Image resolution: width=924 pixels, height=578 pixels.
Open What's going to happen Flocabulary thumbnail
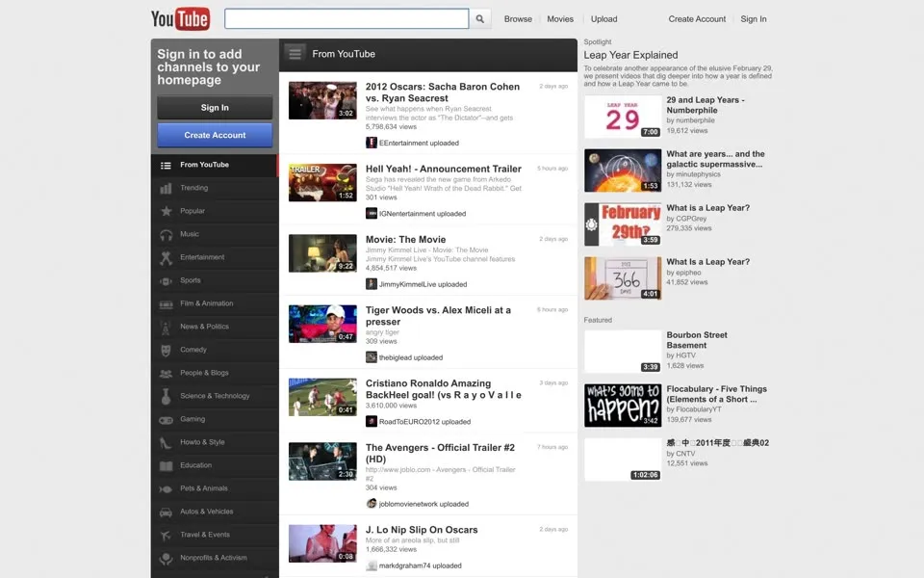click(x=623, y=406)
